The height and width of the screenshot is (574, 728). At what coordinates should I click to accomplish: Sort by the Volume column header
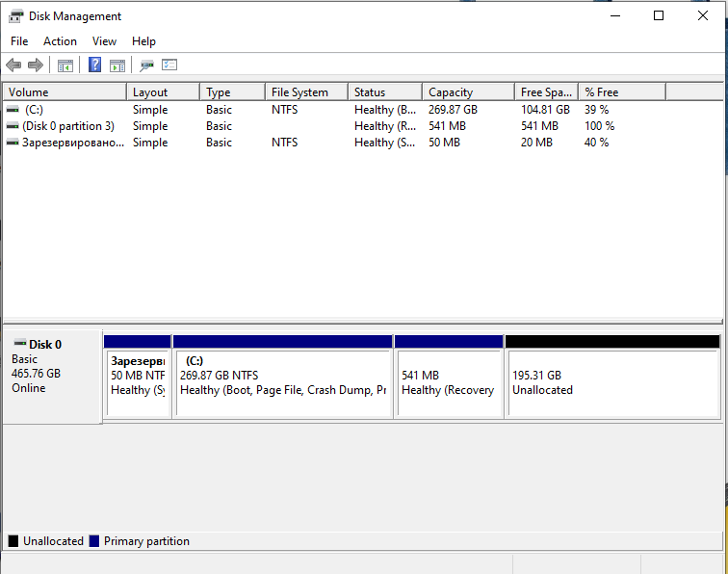coord(65,91)
